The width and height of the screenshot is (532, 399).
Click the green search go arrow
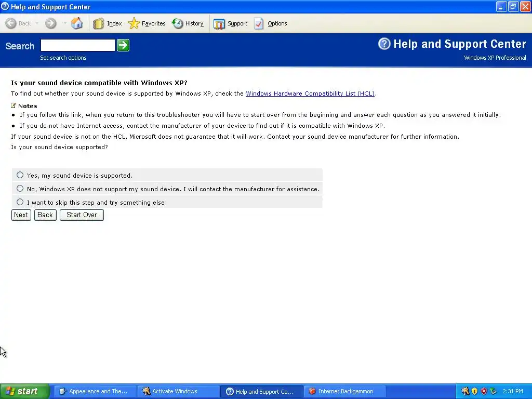tap(123, 45)
